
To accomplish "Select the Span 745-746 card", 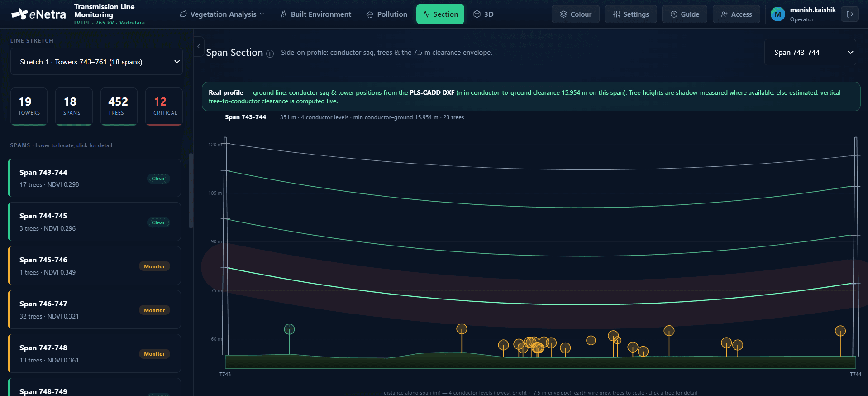I will tap(94, 266).
